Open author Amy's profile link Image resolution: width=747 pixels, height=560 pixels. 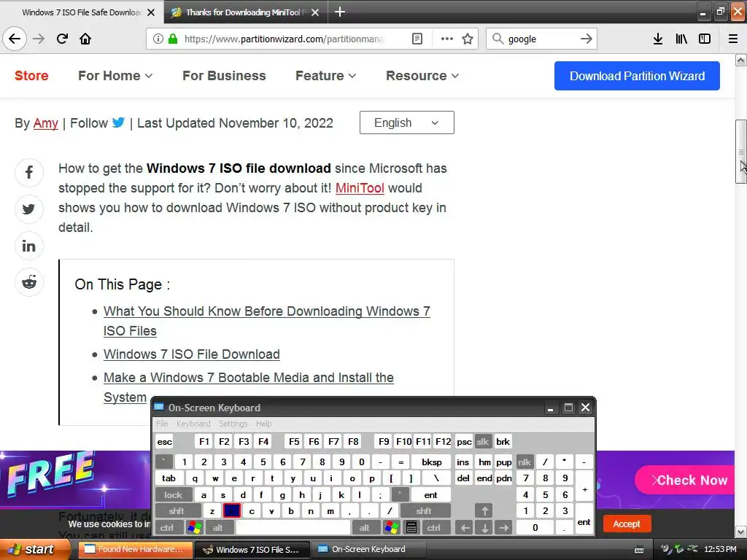pyautogui.click(x=46, y=123)
